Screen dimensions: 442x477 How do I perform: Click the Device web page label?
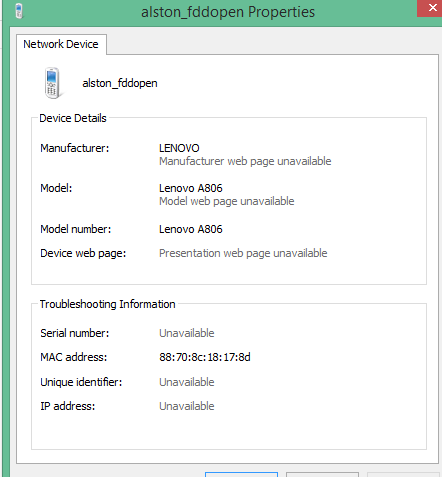(83, 253)
